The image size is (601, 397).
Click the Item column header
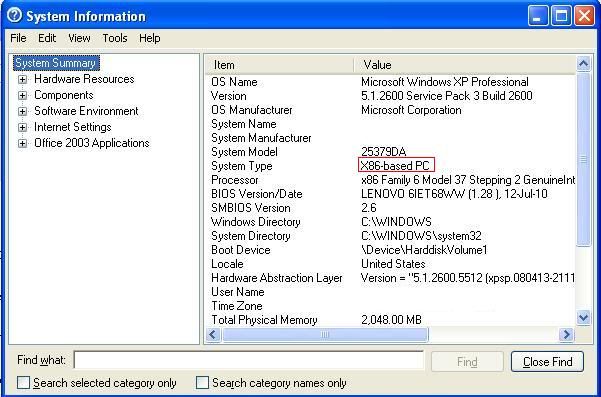[279, 65]
